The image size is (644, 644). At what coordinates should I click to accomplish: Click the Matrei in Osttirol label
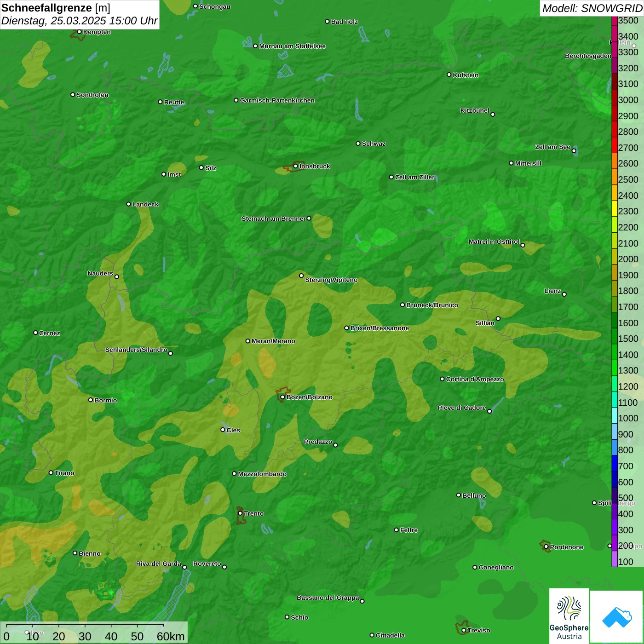click(494, 241)
